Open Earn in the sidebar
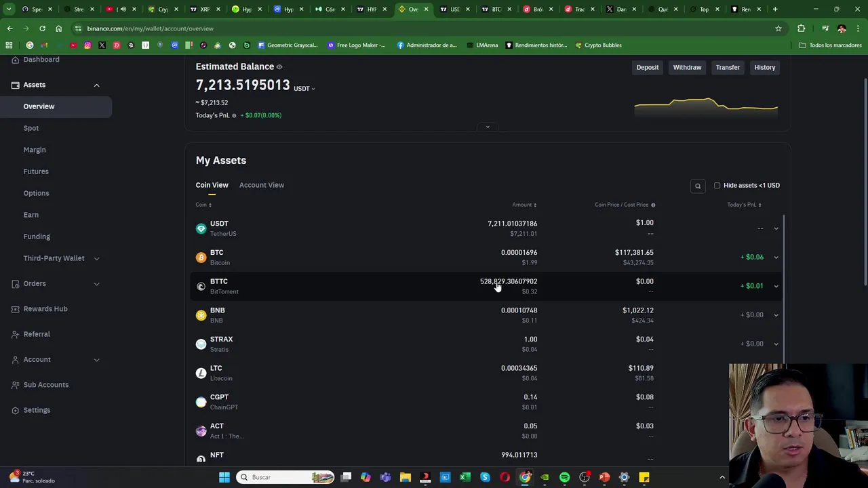The width and height of the screenshot is (868, 488). pyautogui.click(x=31, y=215)
